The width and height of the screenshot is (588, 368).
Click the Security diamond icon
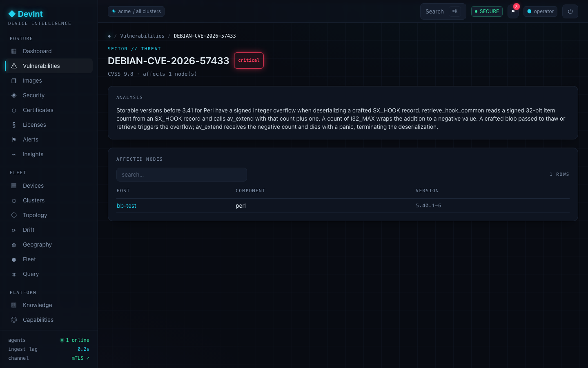pyautogui.click(x=14, y=95)
